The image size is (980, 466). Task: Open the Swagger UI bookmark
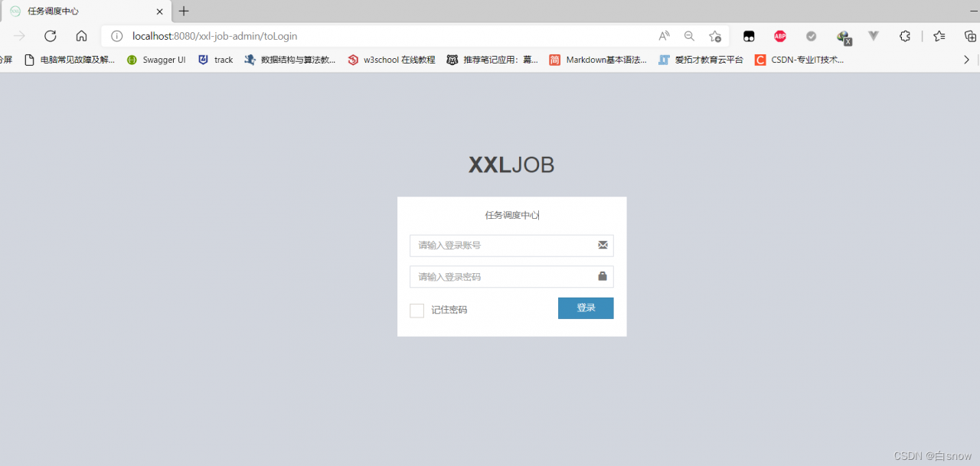point(156,60)
